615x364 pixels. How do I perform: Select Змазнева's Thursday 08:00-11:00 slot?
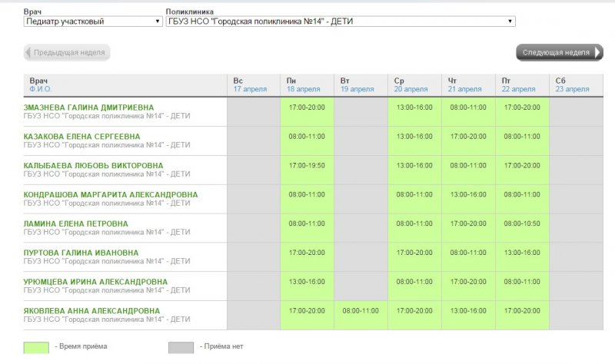468,112
